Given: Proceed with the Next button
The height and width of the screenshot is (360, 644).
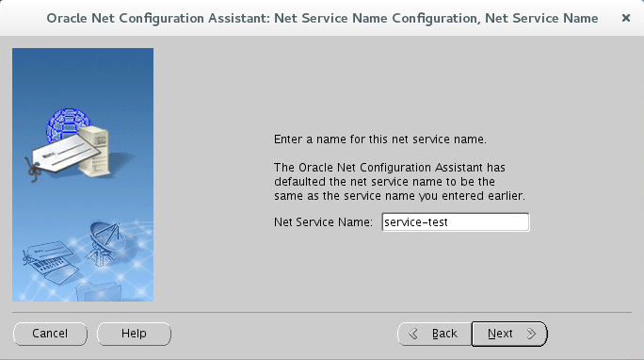Looking at the screenshot, I should click(509, 334).
